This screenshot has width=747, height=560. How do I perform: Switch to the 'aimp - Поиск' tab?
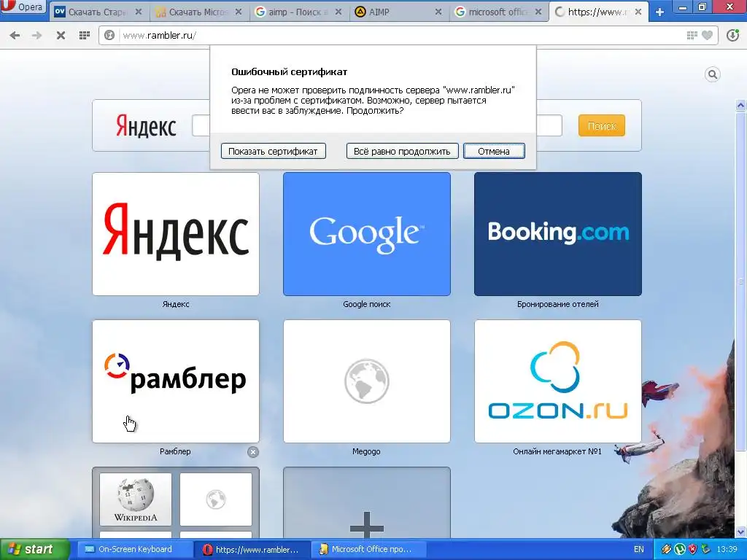click(x=299, y=12)
